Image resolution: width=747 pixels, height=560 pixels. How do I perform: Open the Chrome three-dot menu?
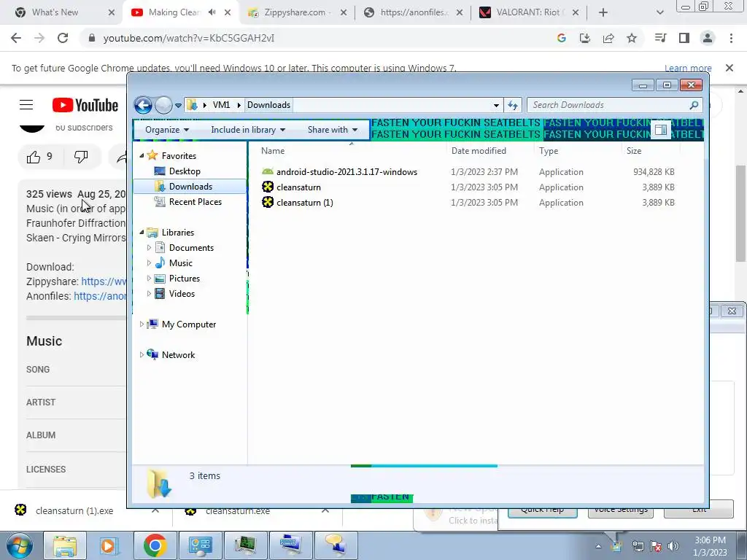pyautogui.click(x=731, y=38)
